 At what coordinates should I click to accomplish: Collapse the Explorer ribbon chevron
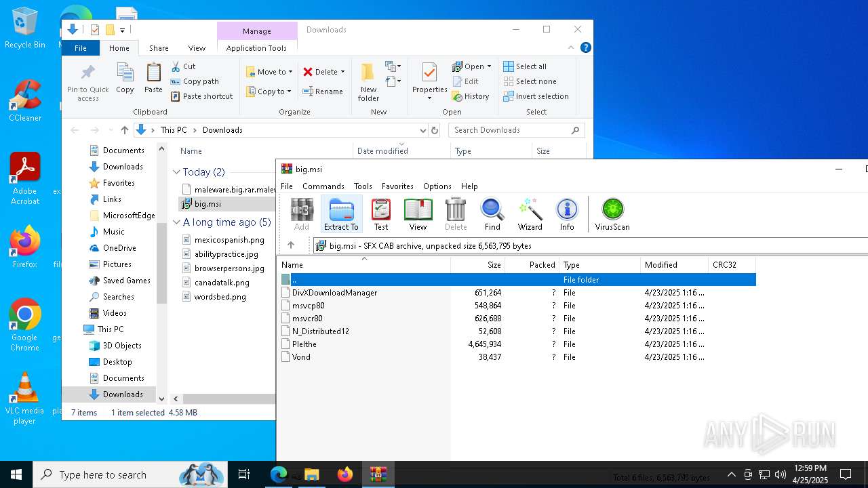tap(571, 47)
